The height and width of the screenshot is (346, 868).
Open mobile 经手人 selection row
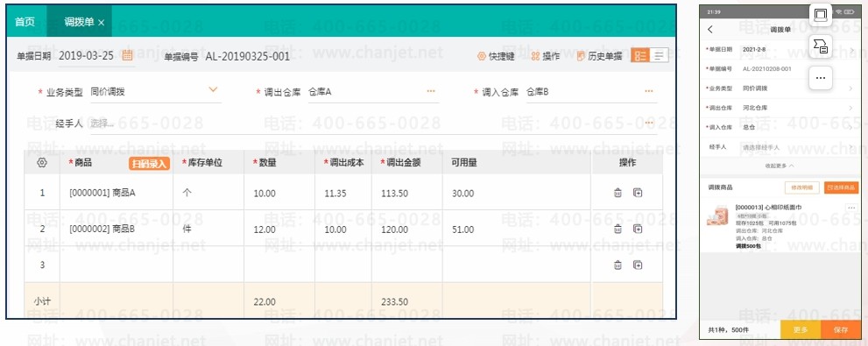(780, 147)
